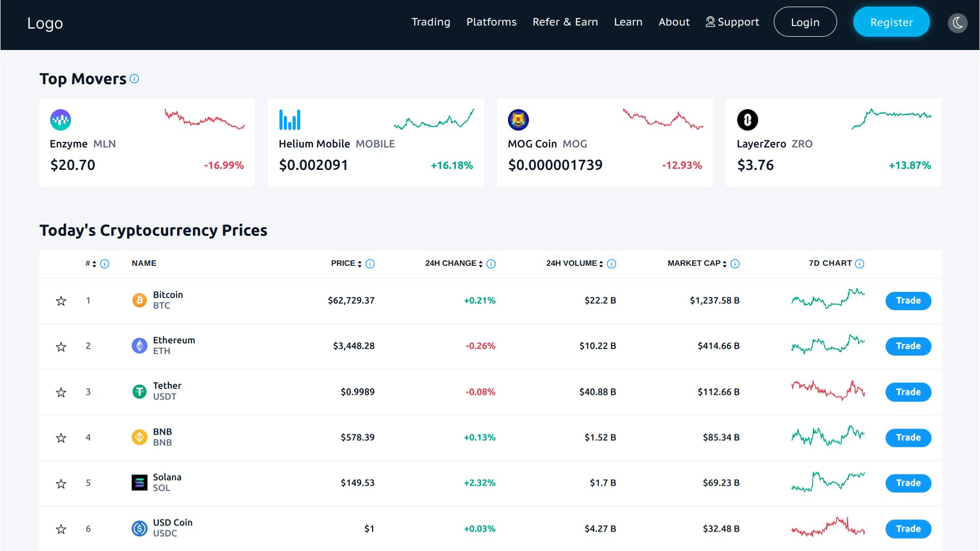Click the Bitcoin BTC coin icon

(139, 300)
